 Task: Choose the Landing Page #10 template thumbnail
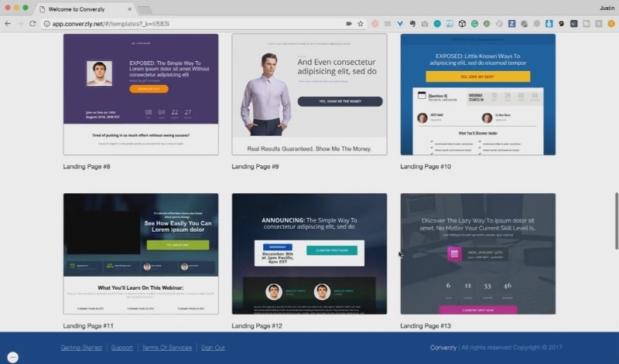(x=477, y=94)
